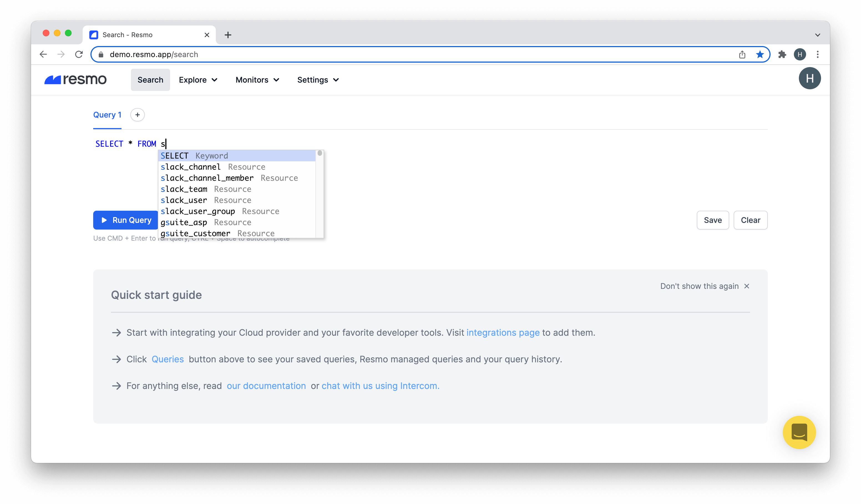Open Chrome three-dot menu
Screen dimensions: 861x504
(818, 54)
